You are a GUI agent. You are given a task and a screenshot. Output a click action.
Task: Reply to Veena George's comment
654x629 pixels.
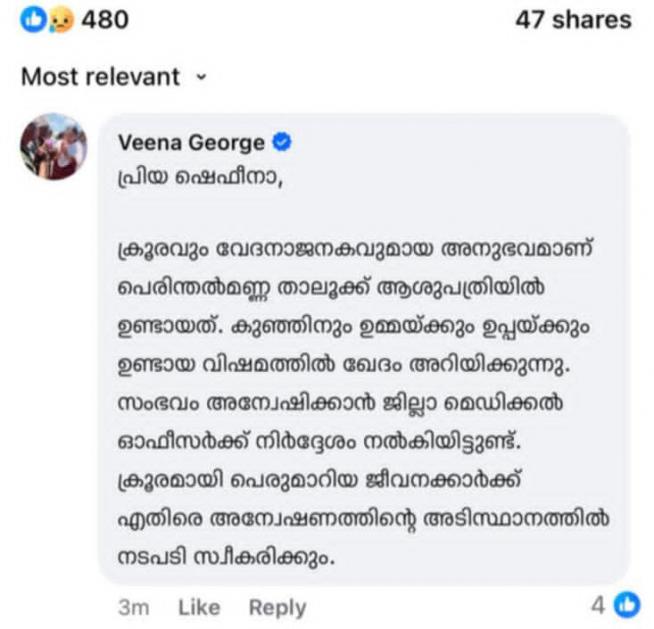pyautogui.click(x=277, y=606)
